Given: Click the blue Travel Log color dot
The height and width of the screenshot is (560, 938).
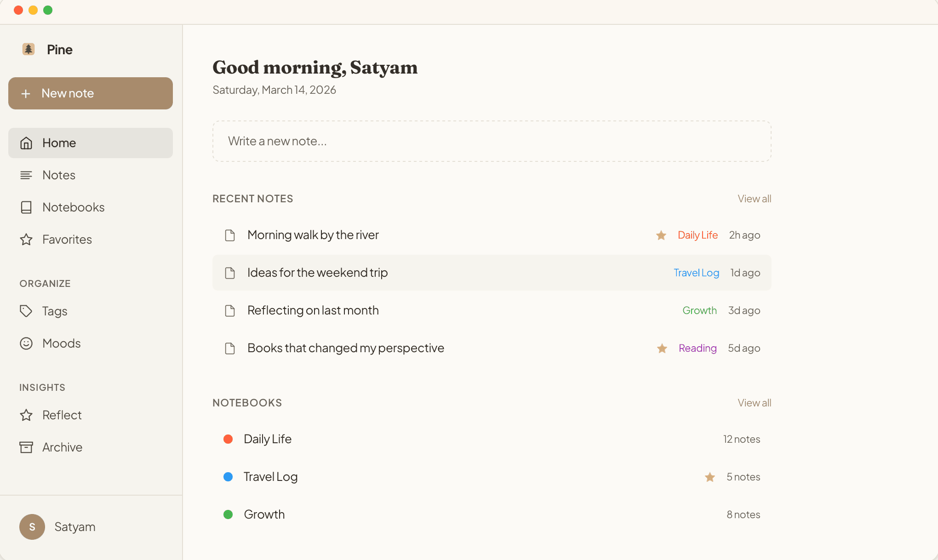Looking at the screenshot, I should 228,477.
